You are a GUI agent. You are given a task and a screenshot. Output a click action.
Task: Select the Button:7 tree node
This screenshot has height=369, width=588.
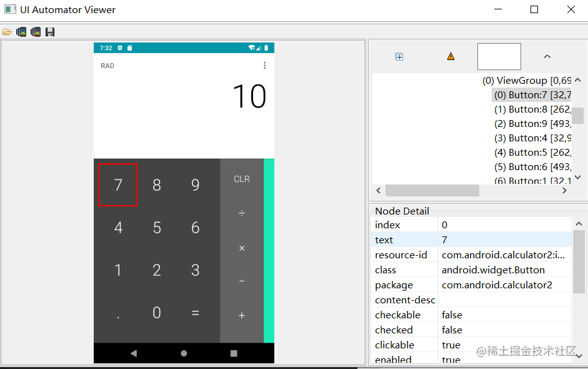click(x=532, y=95)
